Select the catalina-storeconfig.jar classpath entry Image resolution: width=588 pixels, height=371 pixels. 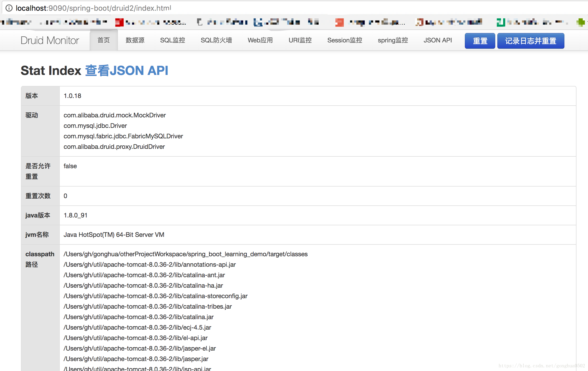tap(155, 296)
